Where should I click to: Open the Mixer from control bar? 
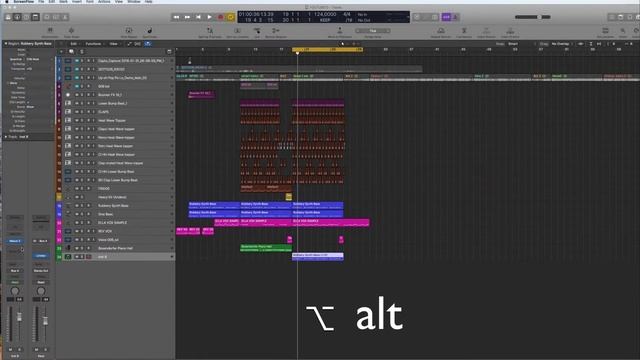coord(56,17)
